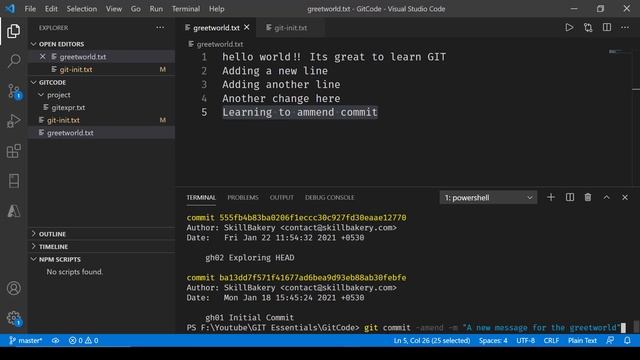Open Explorer views and more actions ellipsis

(160, 28)
